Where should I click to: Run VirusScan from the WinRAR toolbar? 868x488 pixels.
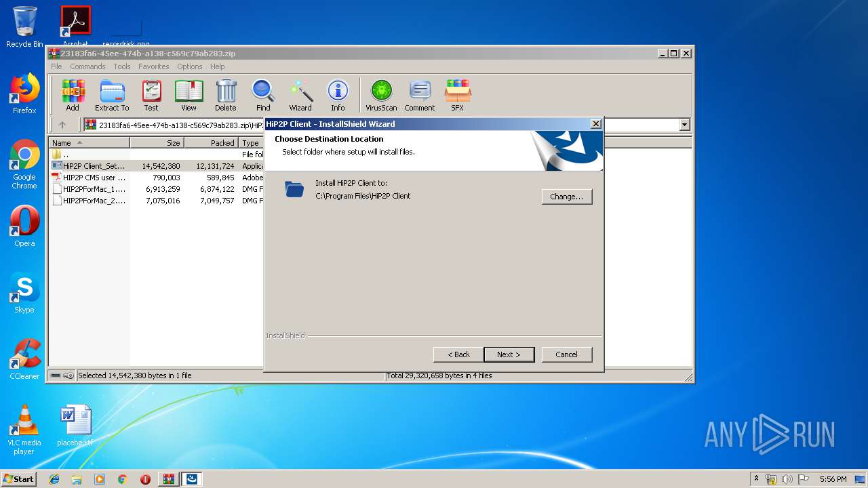381,95
